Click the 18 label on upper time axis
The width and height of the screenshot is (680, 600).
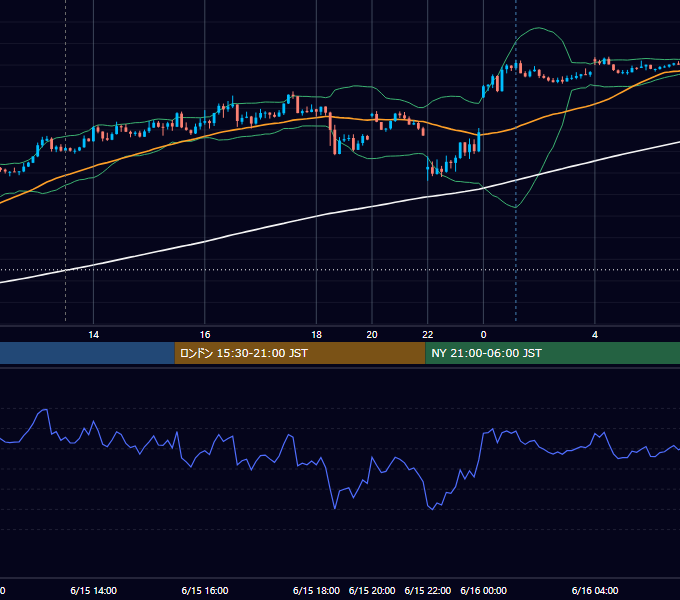coord(317,335)
